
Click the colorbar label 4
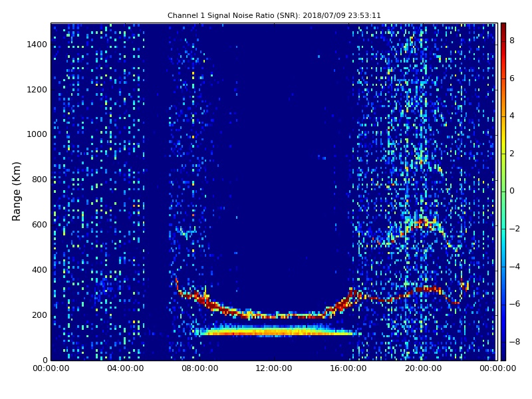pyautogui.click(x=512, y=116)
